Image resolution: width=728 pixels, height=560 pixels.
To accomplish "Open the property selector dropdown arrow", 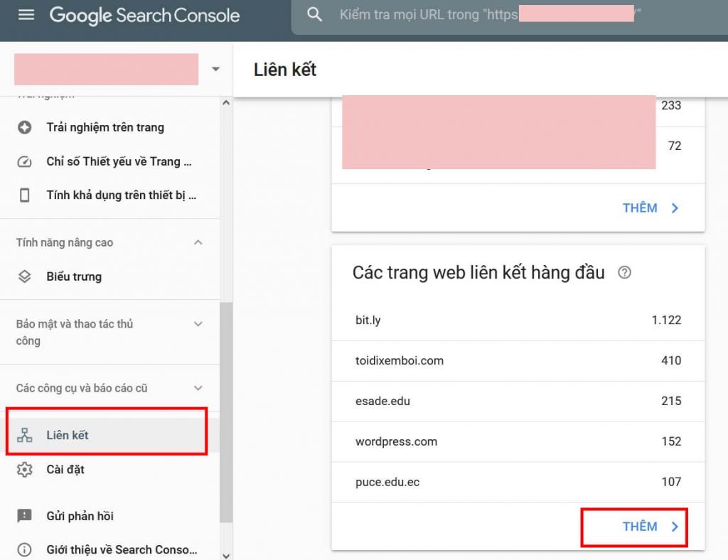I will (x=215, y=69).
